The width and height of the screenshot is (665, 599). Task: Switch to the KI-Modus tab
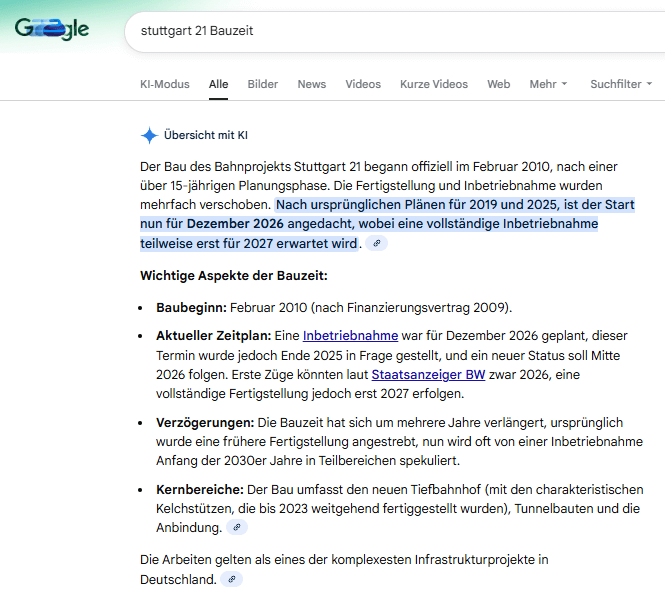pos(165,84)
